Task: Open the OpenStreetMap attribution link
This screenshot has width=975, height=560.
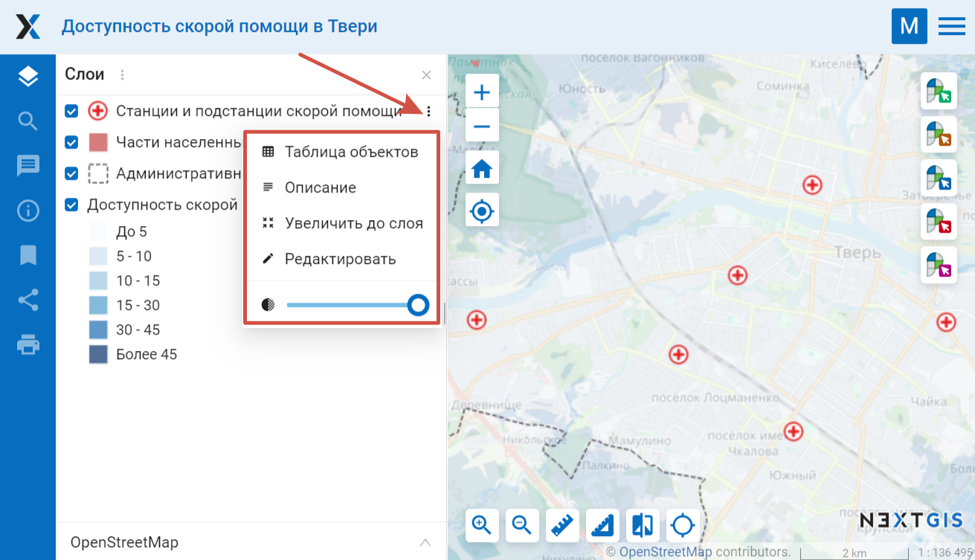Action: coord(666,552)
